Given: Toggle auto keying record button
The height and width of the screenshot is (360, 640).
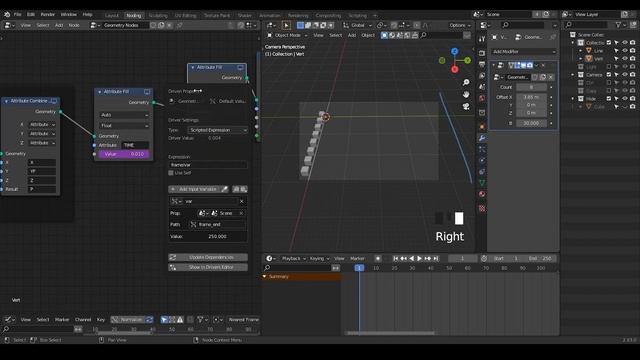Looking at the screenshot, I should [x=378, y=258].
